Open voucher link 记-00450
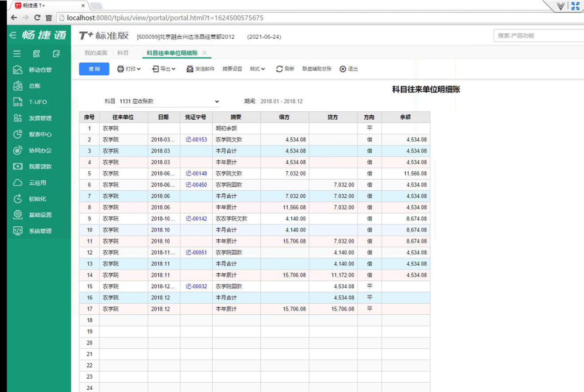The width and height of the screenshot is (584, 392). [197, 185]
